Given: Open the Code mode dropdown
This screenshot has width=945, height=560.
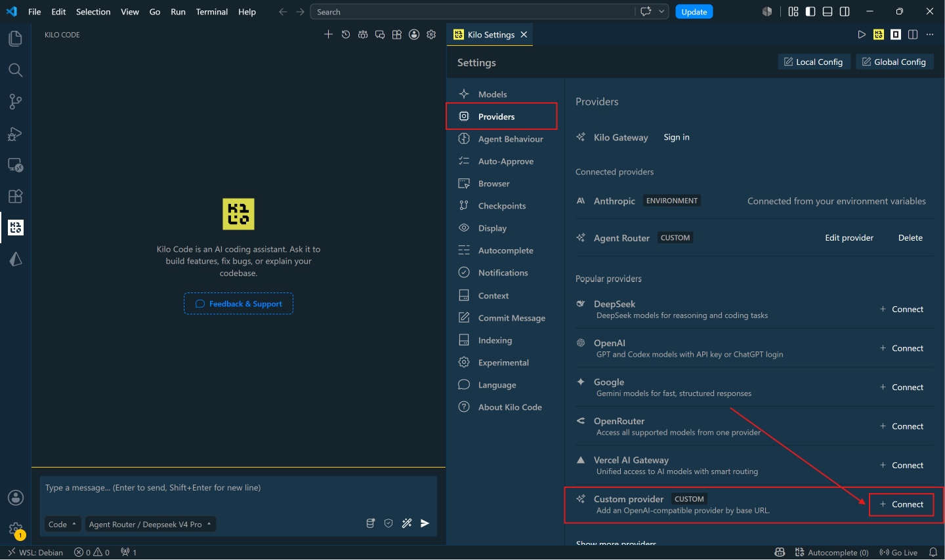Looking at the screenshot, I should tap(62, 525).
